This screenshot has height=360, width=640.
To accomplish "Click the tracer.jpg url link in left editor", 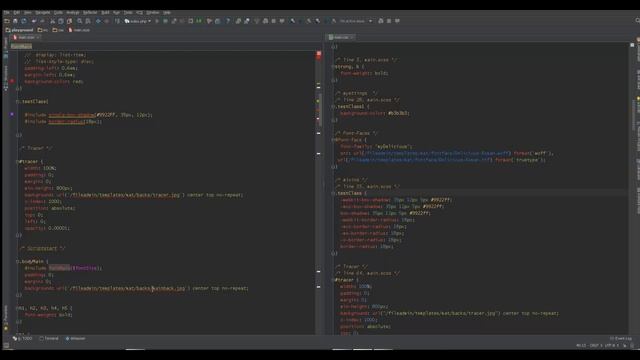I will coord(125,195).
